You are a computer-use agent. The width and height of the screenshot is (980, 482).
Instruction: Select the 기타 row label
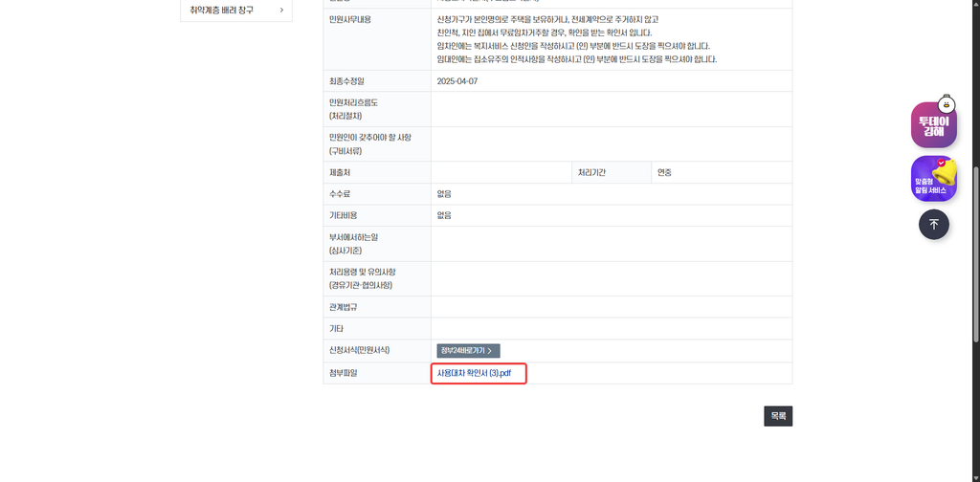coord(336,328)
